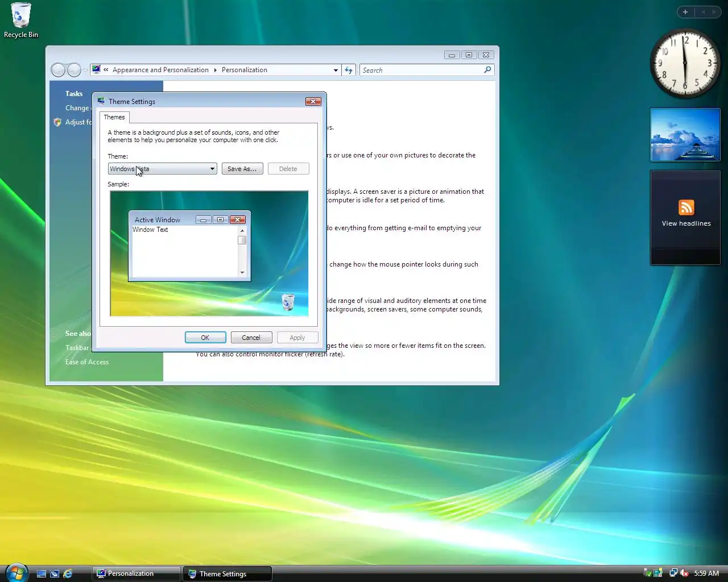Click Forward arrow in Personalization window
This screenshot has height=582, width=728.
[74, 70]
